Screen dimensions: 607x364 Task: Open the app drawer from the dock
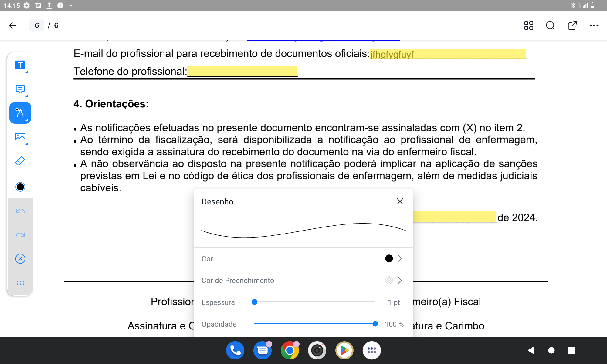click(x=372, y=350)
